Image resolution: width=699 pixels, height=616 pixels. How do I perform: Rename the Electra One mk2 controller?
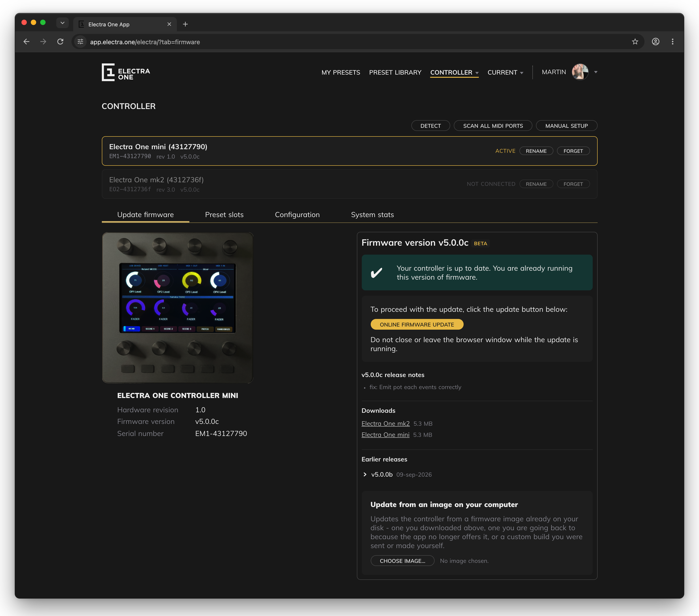(x=536, y=184)
